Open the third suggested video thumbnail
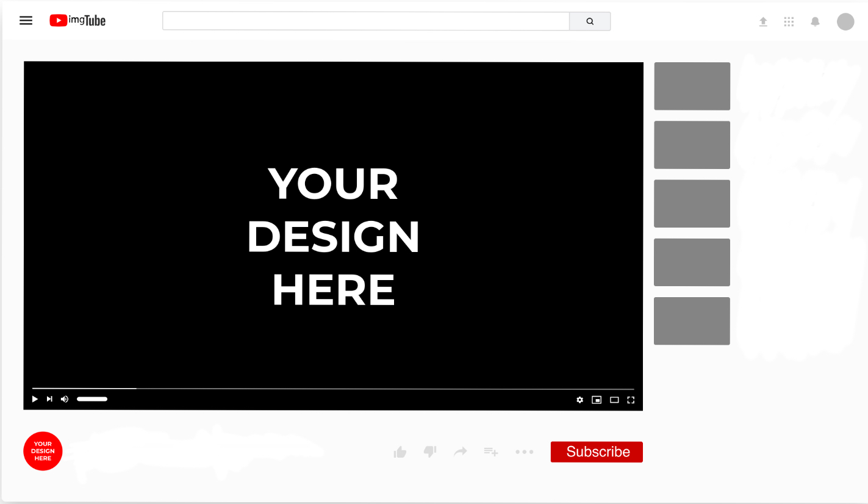 tap(692, 203)
